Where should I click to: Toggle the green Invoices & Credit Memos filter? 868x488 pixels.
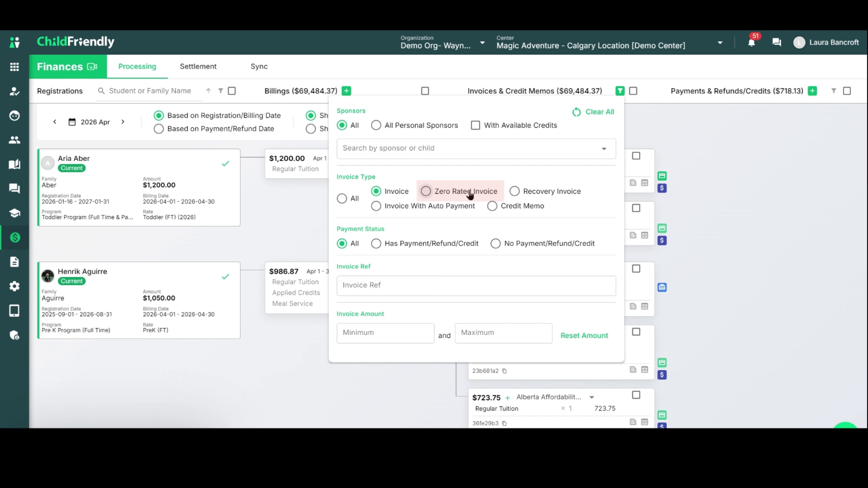click(620, 91)
